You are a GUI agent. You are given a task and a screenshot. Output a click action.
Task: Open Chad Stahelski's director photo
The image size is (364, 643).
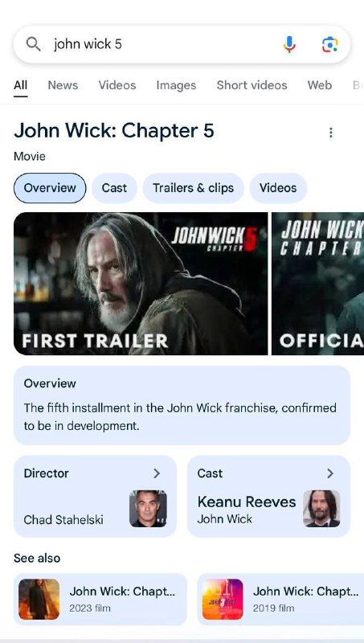click(148, 509)
